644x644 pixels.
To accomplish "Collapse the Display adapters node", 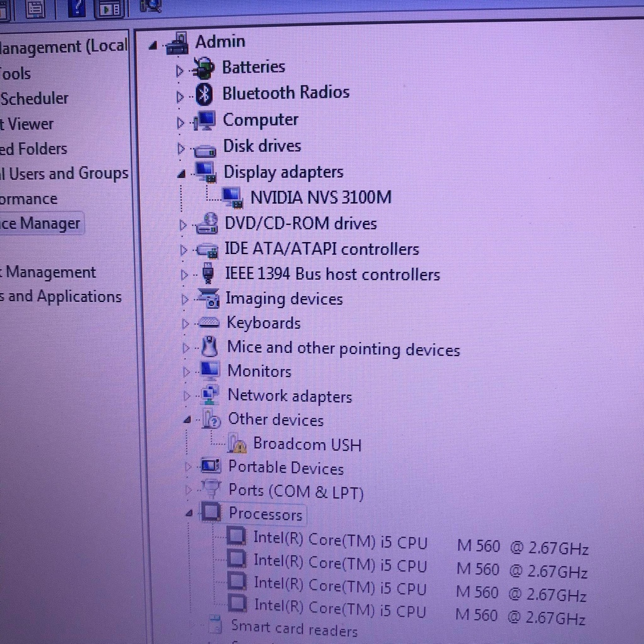I will (182, 174).
